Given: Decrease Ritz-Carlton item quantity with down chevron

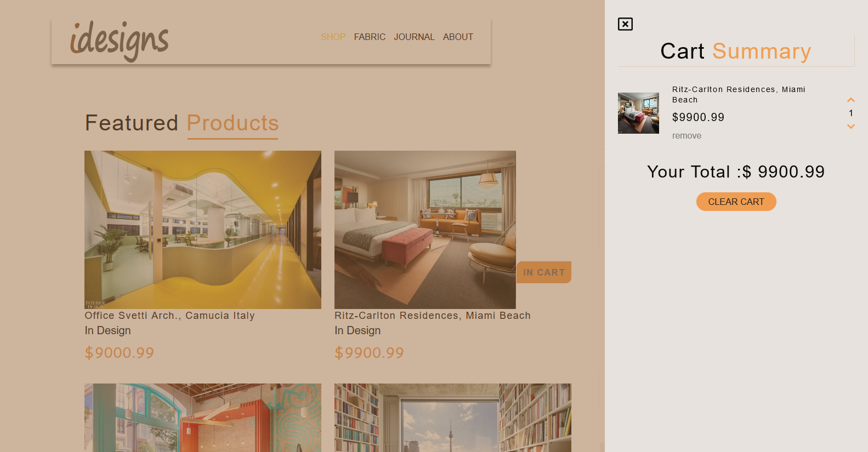Looking at the screenshot, I should pyautogui.click(x=851, y=127).
